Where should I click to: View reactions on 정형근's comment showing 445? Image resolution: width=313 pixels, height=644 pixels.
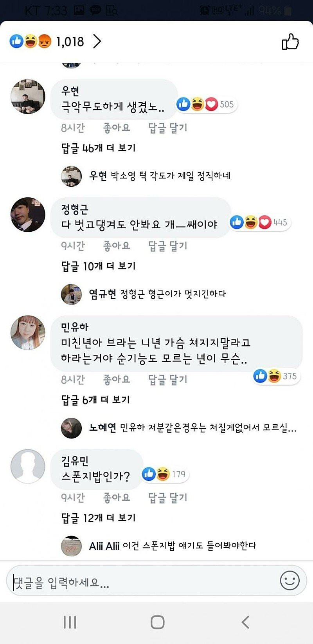(259, 222)
